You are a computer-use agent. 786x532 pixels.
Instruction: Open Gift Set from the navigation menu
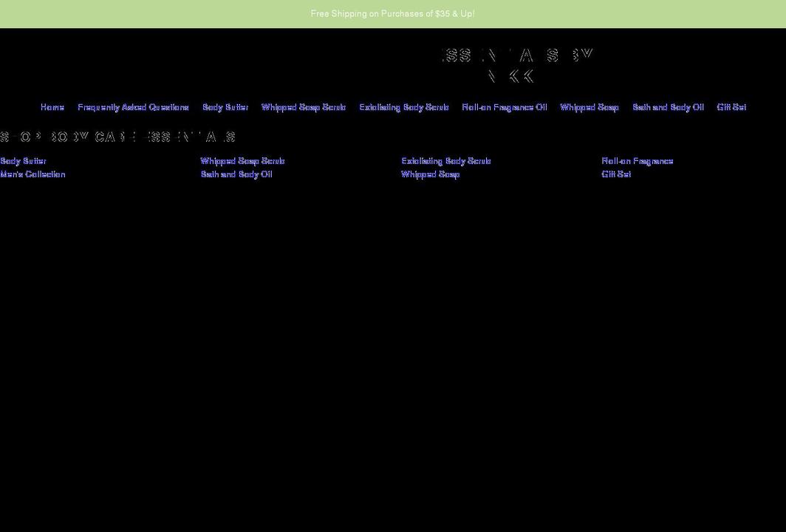(x=731, y=107)
